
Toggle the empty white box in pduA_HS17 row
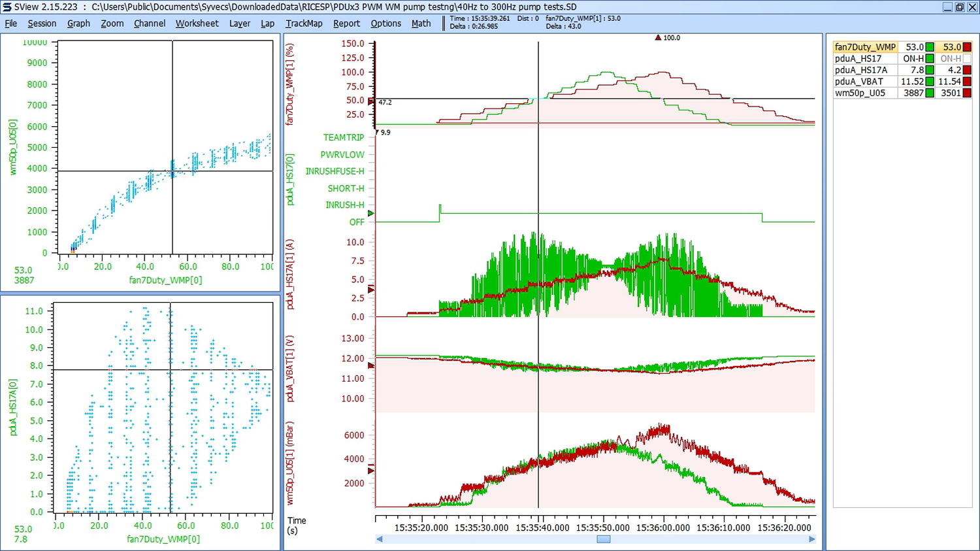pyautogui.click(x=967, y=58)
